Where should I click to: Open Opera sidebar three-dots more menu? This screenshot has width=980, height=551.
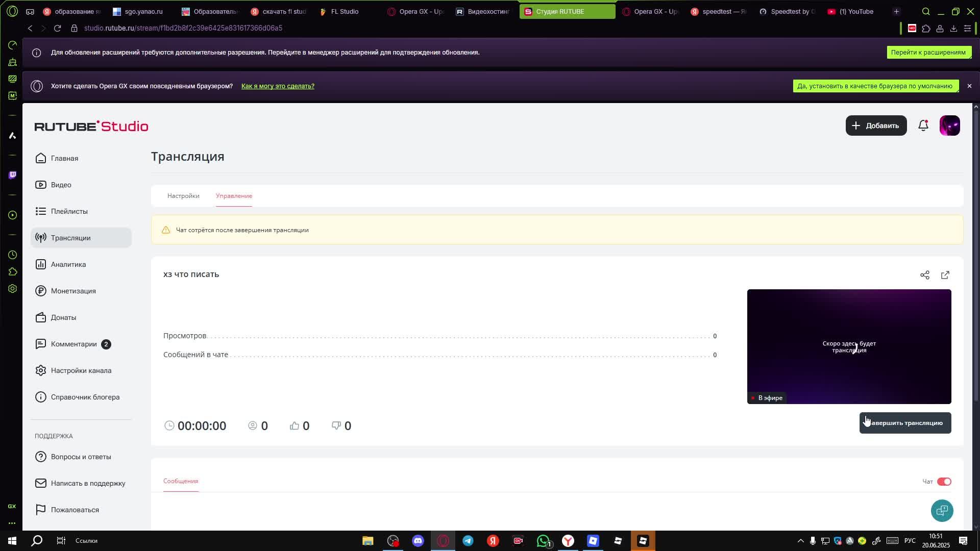[x=12, y=523]
